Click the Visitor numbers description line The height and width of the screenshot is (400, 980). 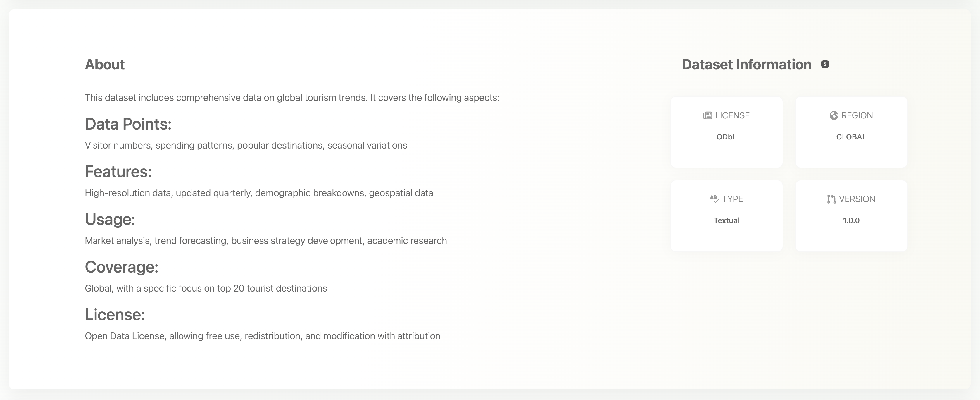point(246,145)
